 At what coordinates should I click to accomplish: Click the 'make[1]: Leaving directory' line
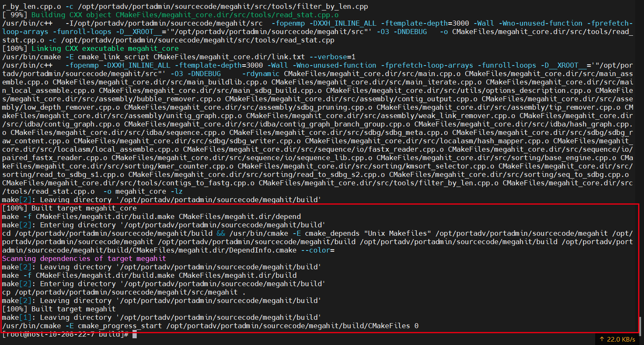[x=162, y=317]
